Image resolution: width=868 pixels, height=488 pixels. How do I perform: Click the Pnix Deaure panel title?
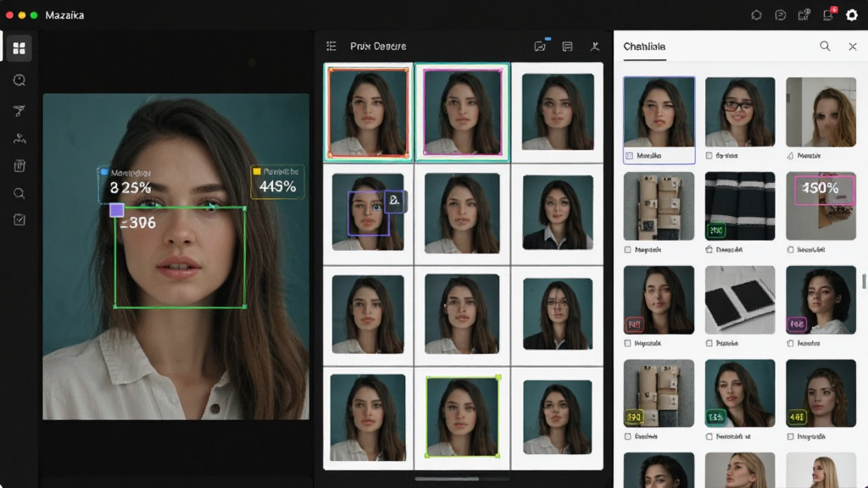[x=378, y=47]
